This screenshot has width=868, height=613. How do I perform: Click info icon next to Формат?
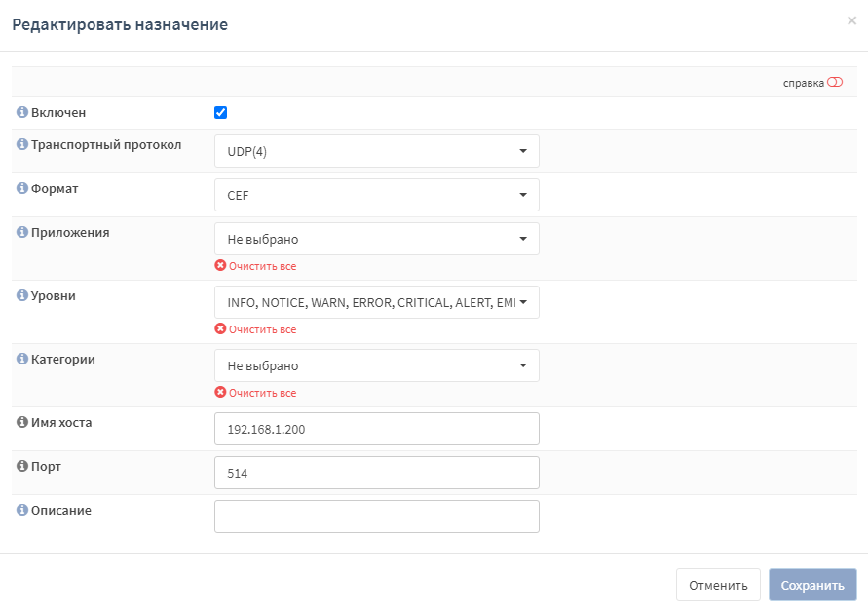pos(22,188)
